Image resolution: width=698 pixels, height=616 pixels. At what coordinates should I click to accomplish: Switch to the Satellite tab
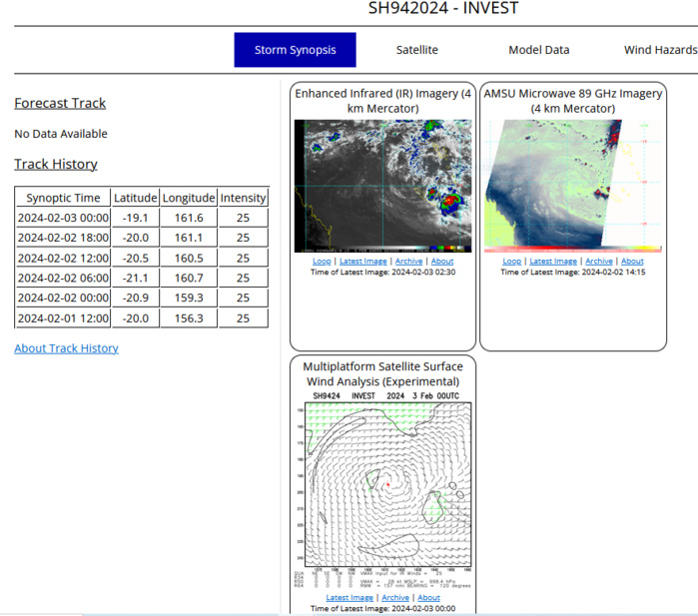tap(416, 50)
